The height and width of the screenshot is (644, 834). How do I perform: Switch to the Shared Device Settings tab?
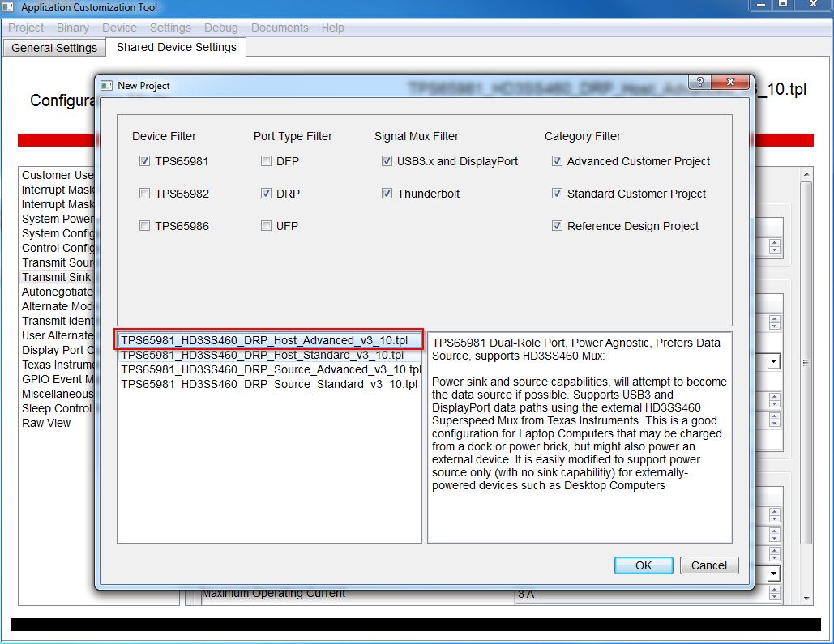(177, 47)
